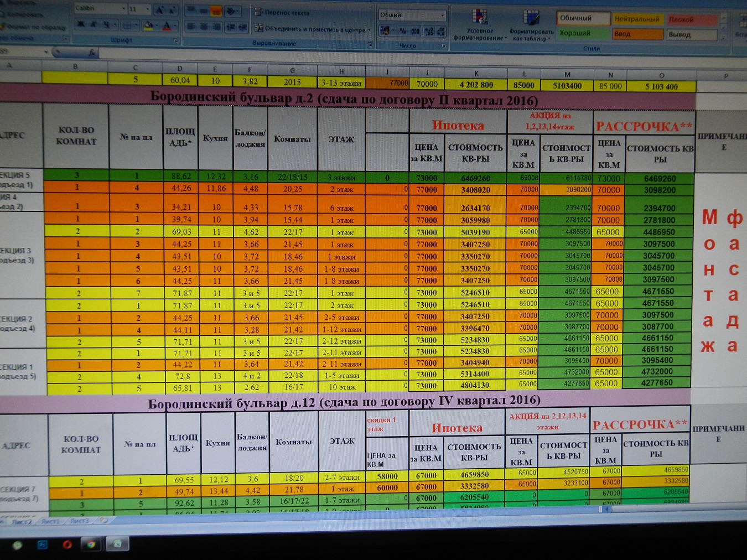Apply the green Хороший cell style

click(x=582, y=33)
